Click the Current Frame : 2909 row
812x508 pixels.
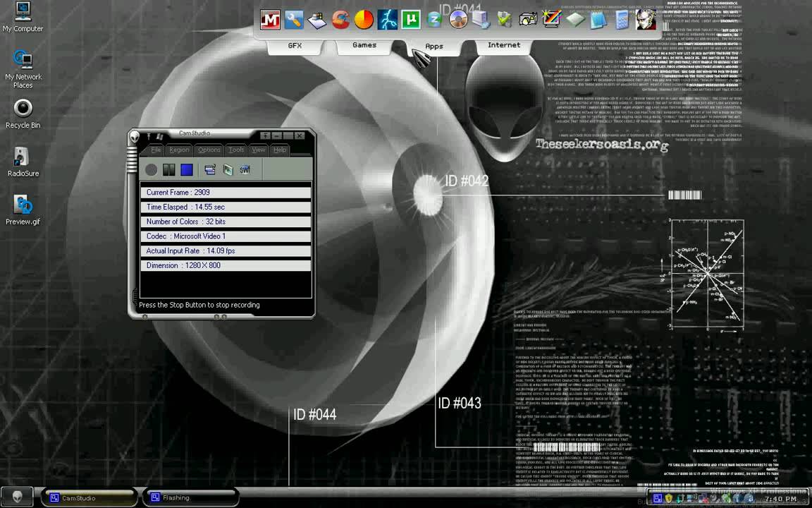point(226,193)
